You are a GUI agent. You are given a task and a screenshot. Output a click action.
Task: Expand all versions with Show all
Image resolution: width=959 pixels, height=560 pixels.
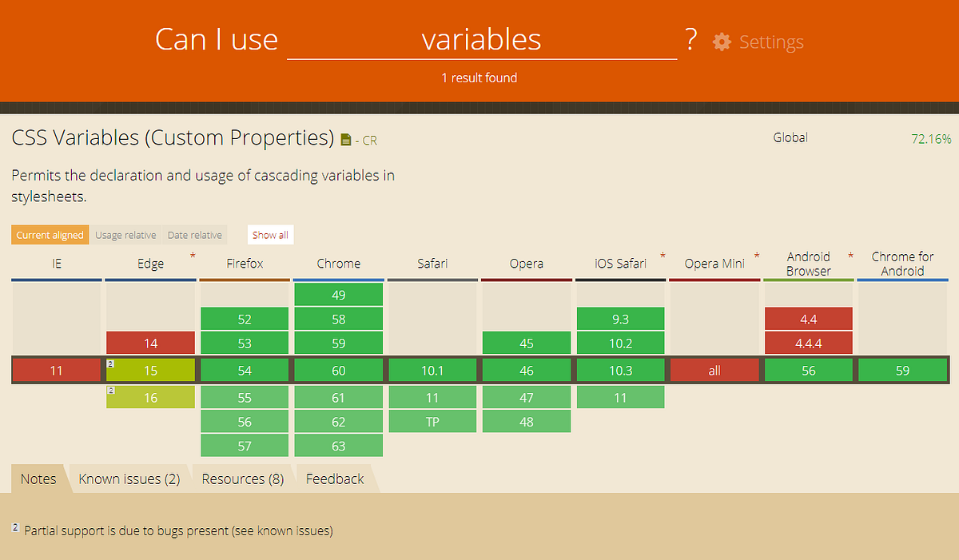270,234
